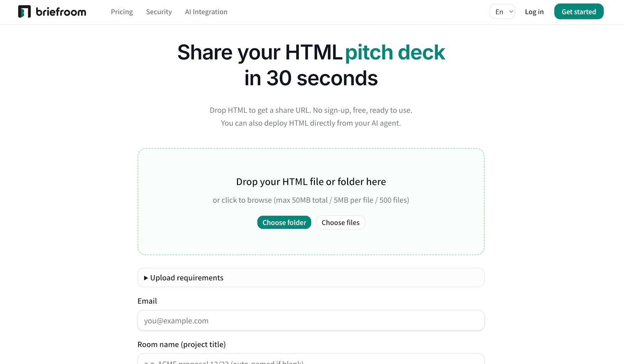The height and width of the screenshot is (364, 624).
Task: Focus the Room name input field
Action: click(x=311, y=359)
